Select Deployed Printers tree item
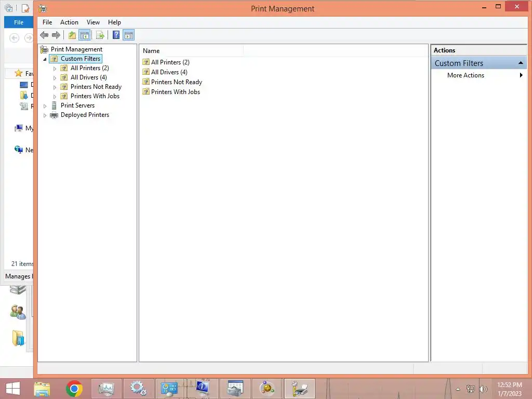This screenshot has width=532, height=399. (85, 115)
